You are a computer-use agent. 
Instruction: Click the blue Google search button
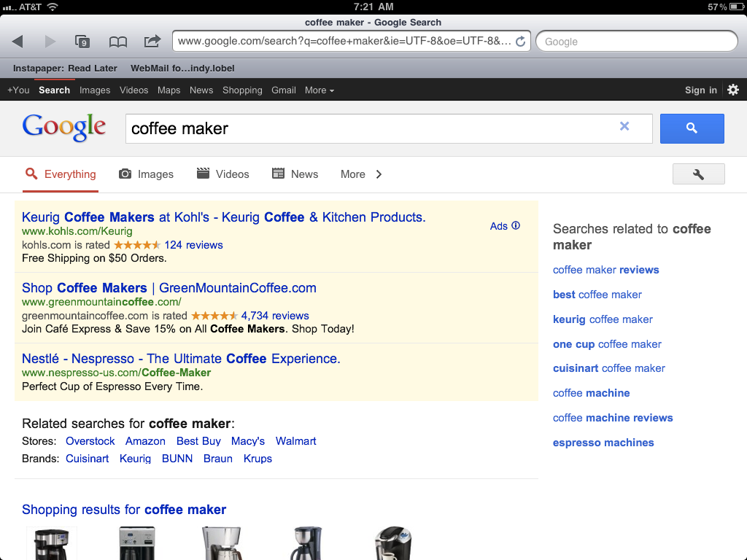coord(692,128)
